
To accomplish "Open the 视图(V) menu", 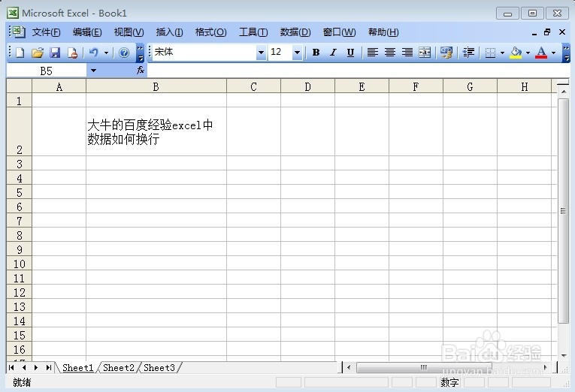I will 129,32.
